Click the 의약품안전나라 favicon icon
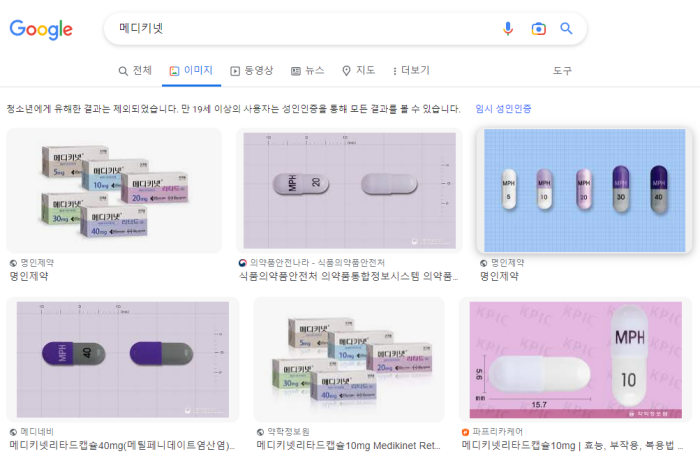700x463 pixels. click(x=242, y=263)
